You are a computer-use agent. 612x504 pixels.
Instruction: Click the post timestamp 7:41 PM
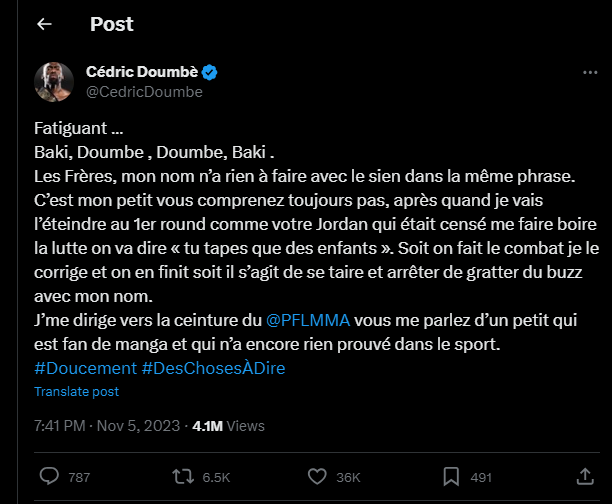[60, 425]
